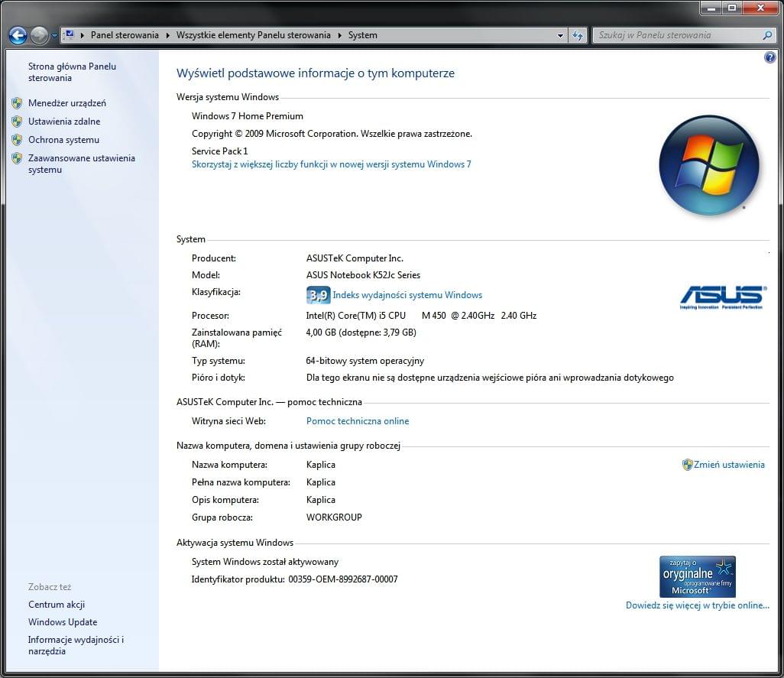Click shield icon next to 'Menedżer urządzeń'
The height and width of the screenshot is (678, 784).
pyautogui.click(x=17, y=103)
